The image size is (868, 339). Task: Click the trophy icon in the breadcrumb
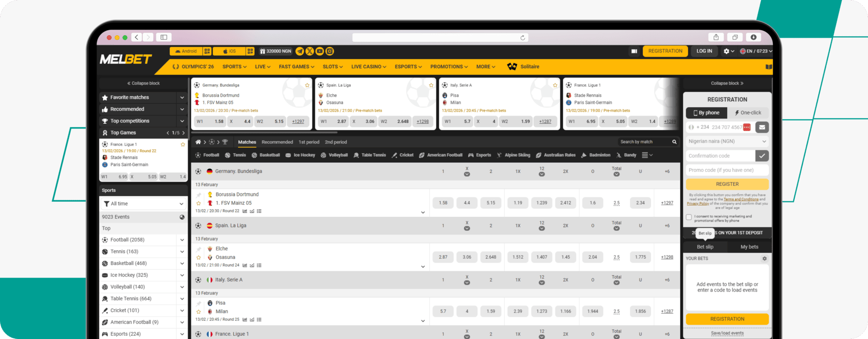click(225, 142)
